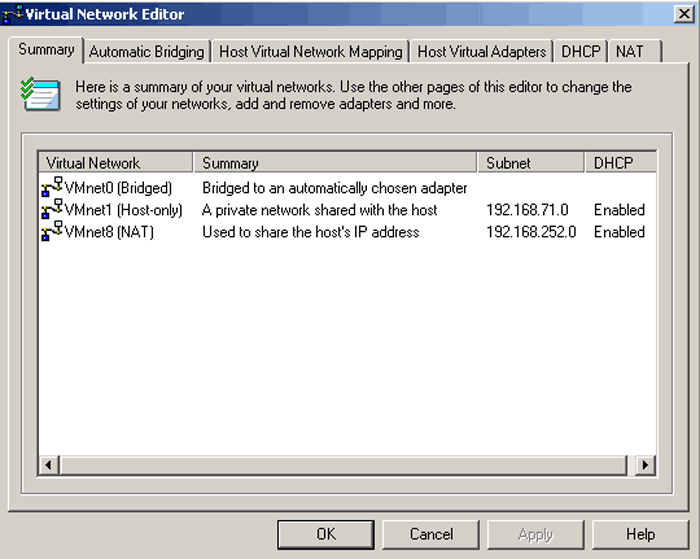
Task: Click the Cancel button
Action: (x=431, y=534)
